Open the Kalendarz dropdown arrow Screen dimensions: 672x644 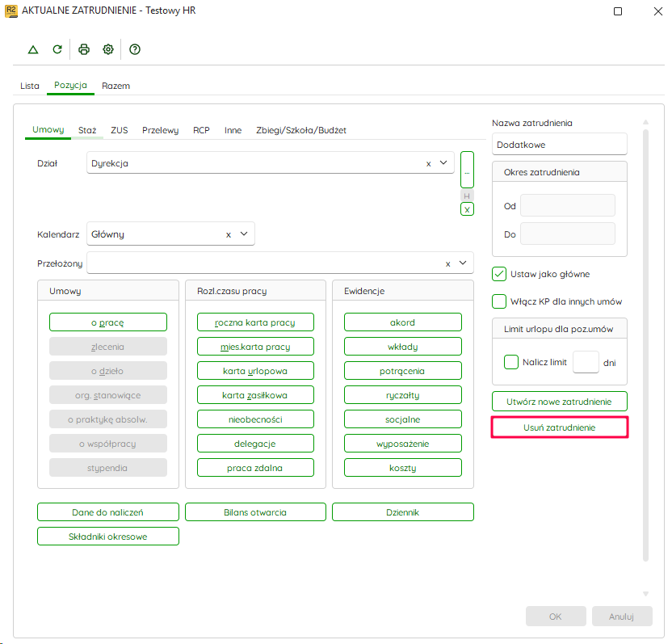coord(244,234)
